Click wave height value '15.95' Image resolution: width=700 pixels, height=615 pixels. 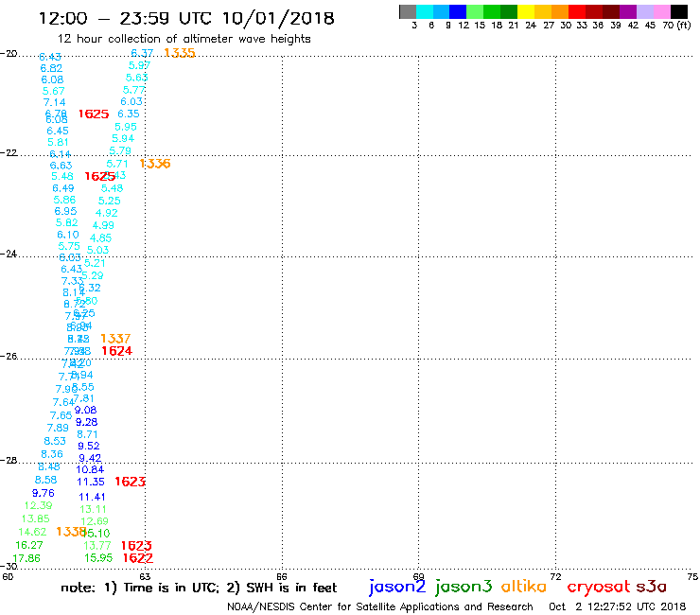(98, 558)
